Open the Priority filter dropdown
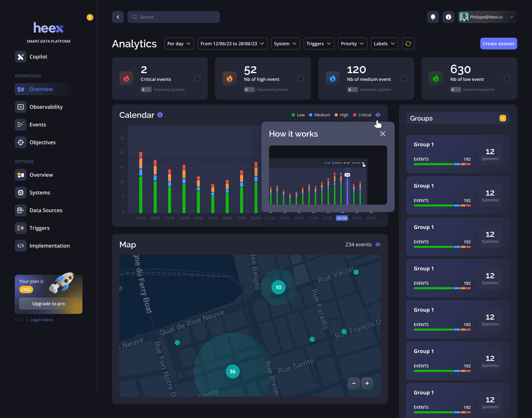Image resolution: width=532 pixels, height=418 pixels. pyautogui.click(x=352, y=44)
